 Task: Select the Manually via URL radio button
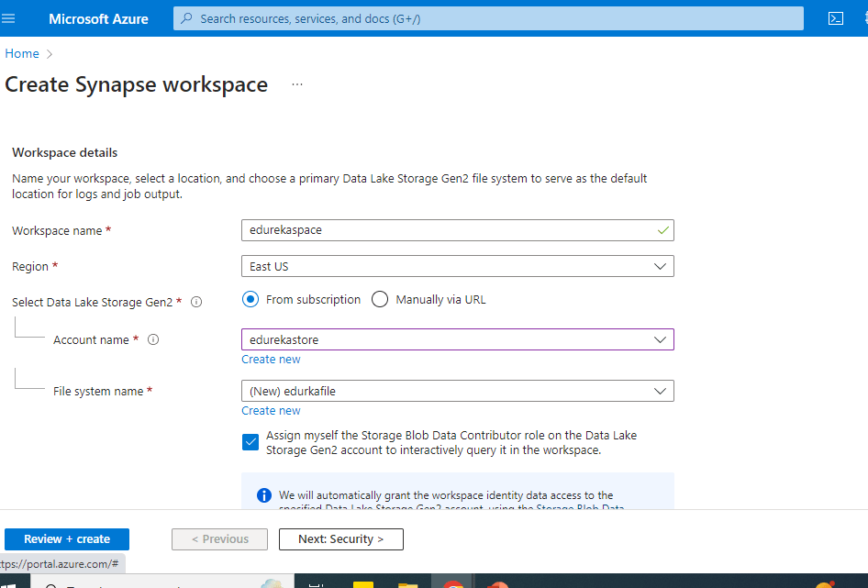tap(380, 299)
